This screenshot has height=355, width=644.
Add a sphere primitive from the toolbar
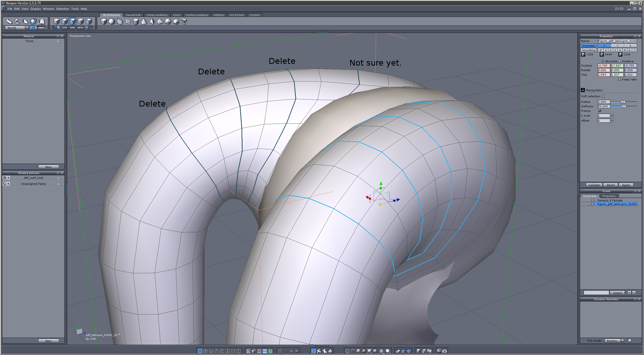coord(112,22)
